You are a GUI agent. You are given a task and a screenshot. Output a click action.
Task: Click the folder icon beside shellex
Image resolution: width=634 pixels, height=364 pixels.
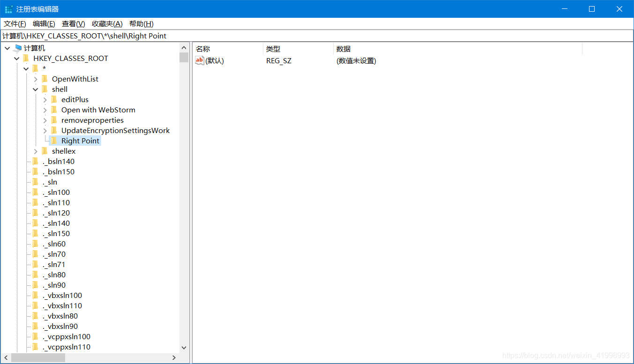point(45,151)
